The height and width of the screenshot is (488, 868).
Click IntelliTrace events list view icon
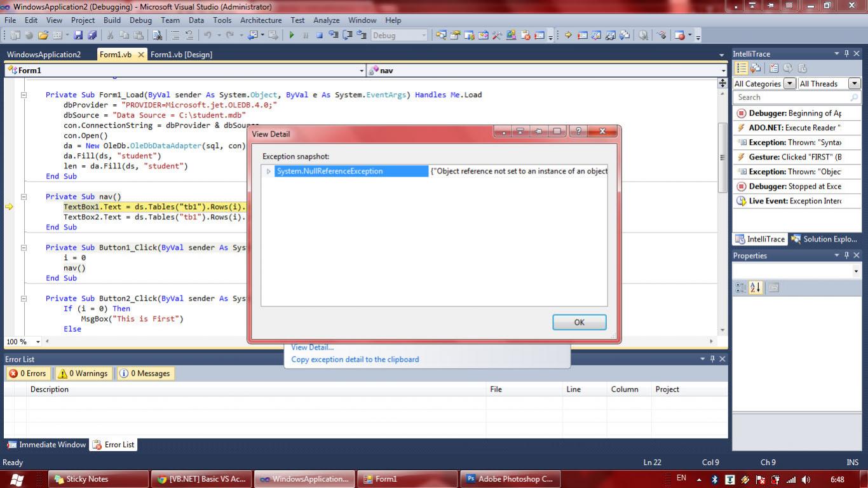741,68
